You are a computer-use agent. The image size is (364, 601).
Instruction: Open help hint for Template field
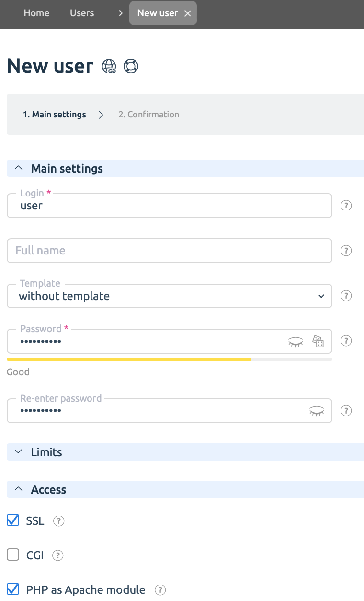point(346,296)
